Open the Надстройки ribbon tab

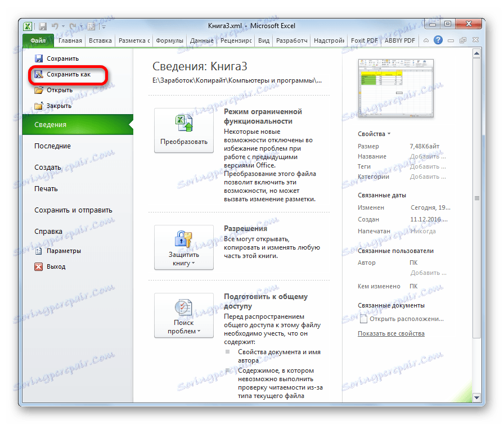click(329, 40)
